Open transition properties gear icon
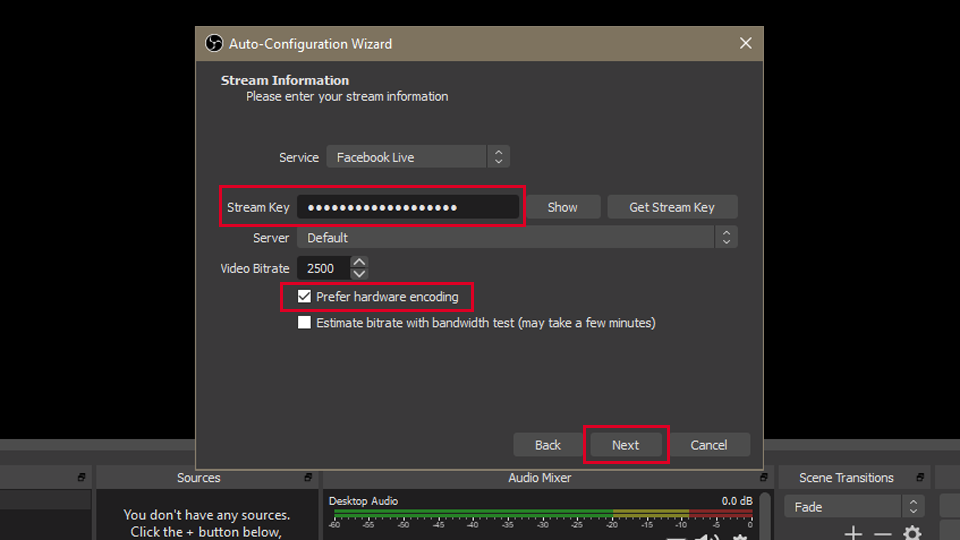 912,533
